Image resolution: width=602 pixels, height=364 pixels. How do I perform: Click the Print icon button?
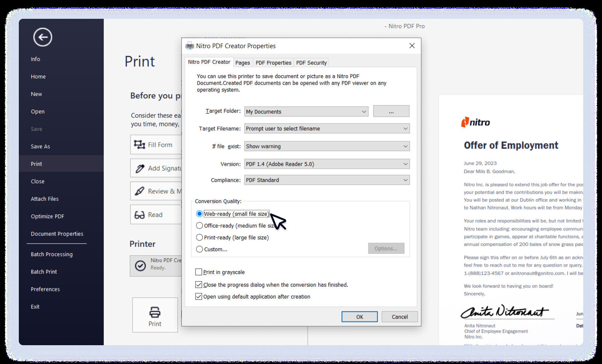[x=155, y=312]
